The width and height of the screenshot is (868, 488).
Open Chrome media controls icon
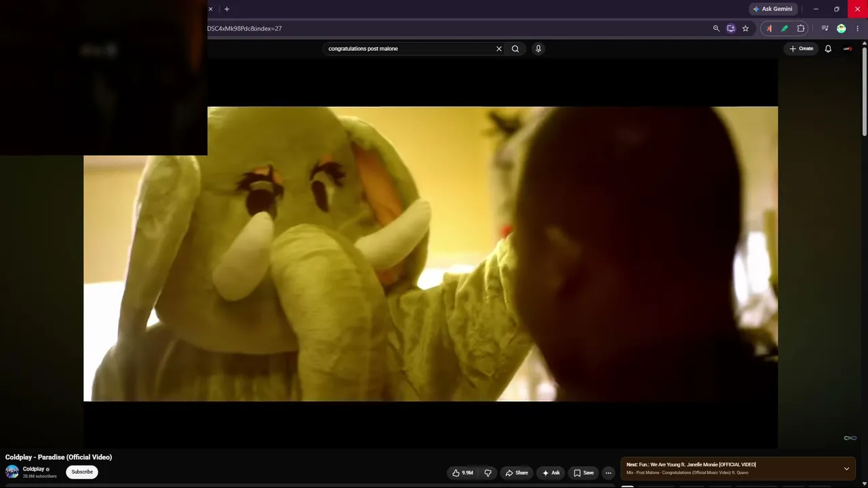coord(825,28)
